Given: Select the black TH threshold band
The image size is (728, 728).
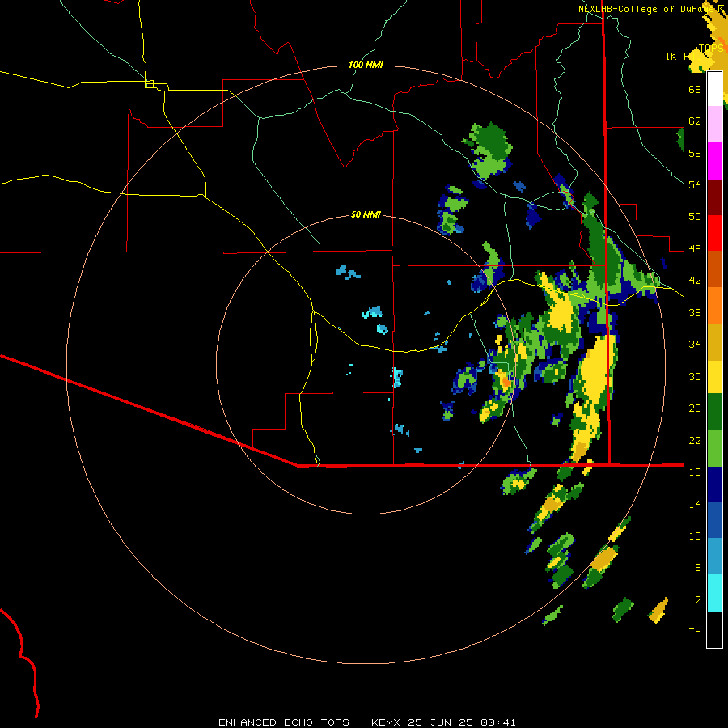Looking at the screenshot, I should [x=714, y=629].
